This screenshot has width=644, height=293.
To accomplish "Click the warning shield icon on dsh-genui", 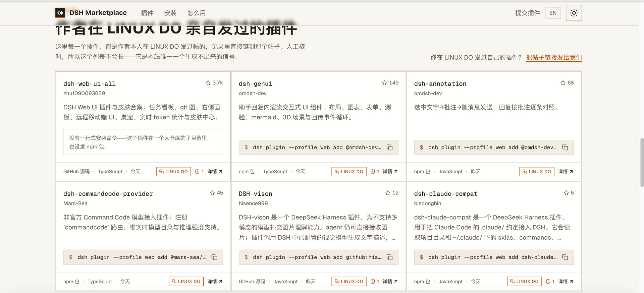I will pyautogui.click(x=373, y=171).
